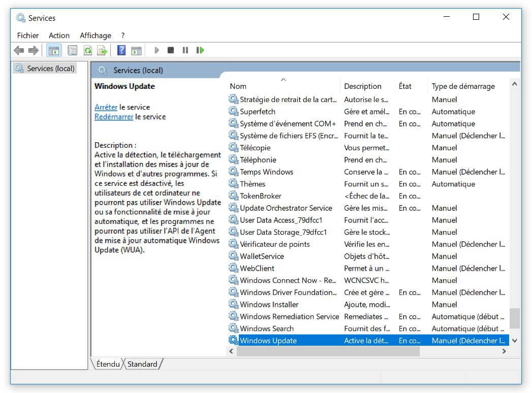The image size is (532, 393).
Task: Select the Vérificateur de points service
Action: (368, 244)
